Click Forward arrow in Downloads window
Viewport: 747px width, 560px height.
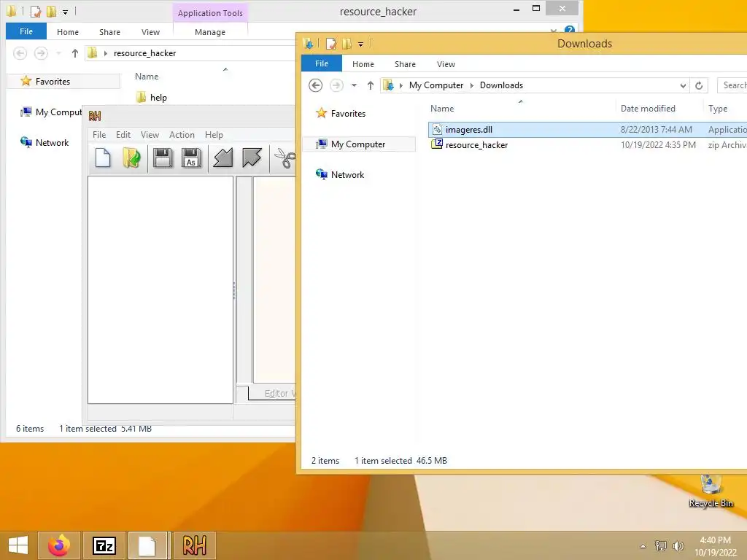coord(336,85)
